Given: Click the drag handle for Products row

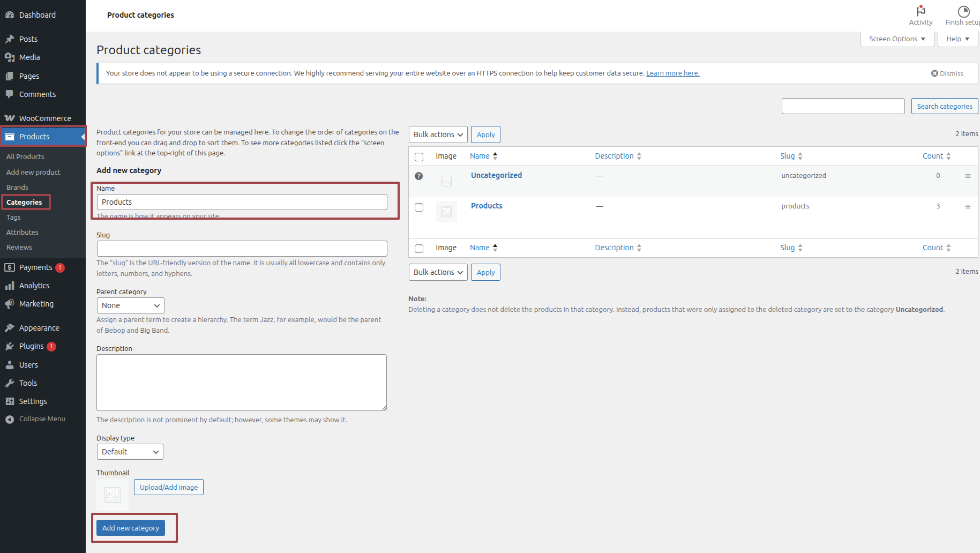Looking at the screenshot, I should 968,206.
